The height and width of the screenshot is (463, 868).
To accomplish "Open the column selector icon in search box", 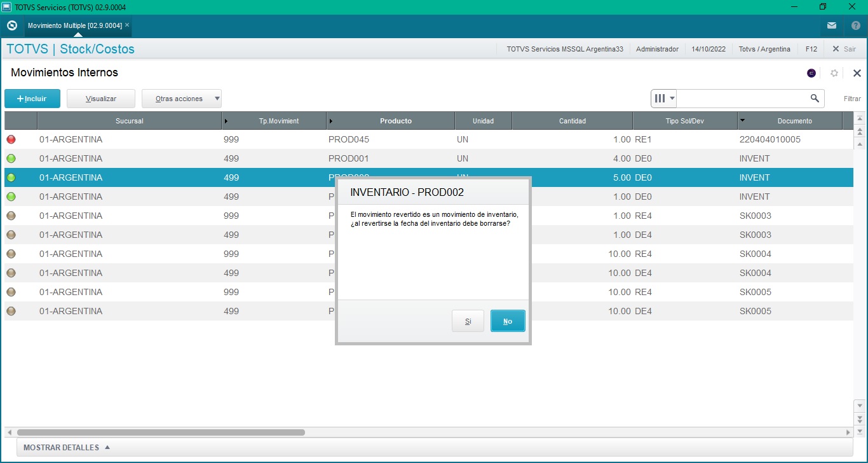I will pyautogui.click(x=664, y=99).
